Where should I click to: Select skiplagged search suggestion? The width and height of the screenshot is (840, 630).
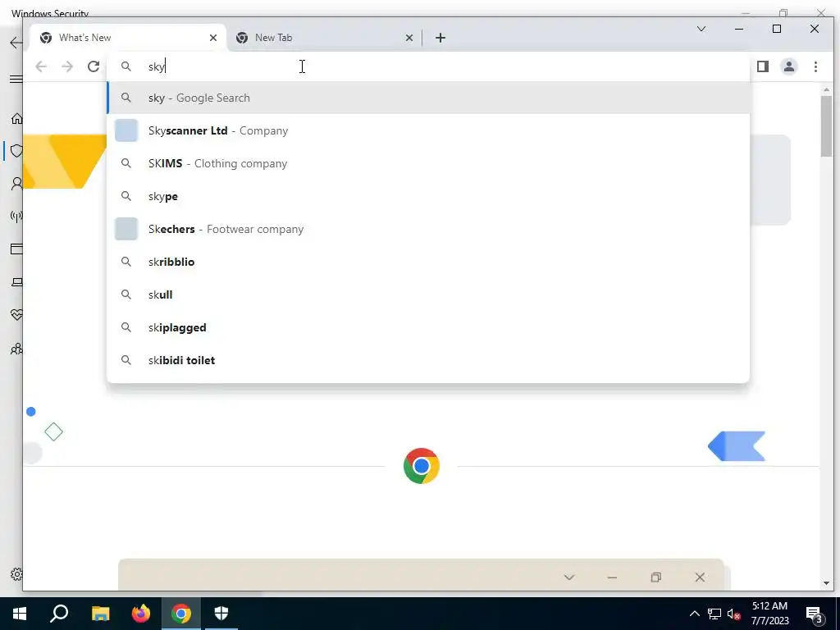coord(428,327)
